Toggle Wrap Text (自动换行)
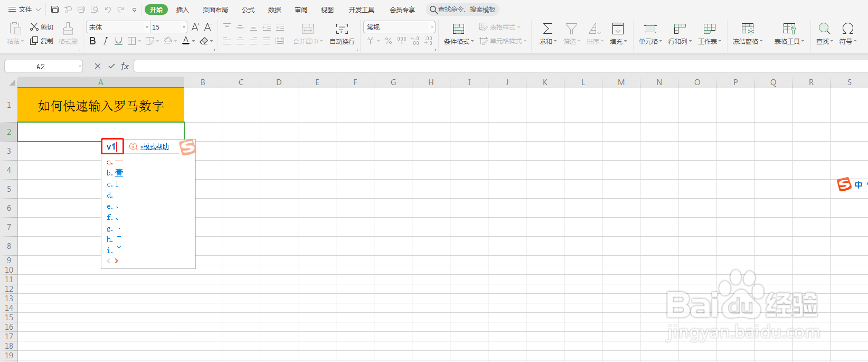This screenshot has height=362, width=868. (x=342, y=33)
